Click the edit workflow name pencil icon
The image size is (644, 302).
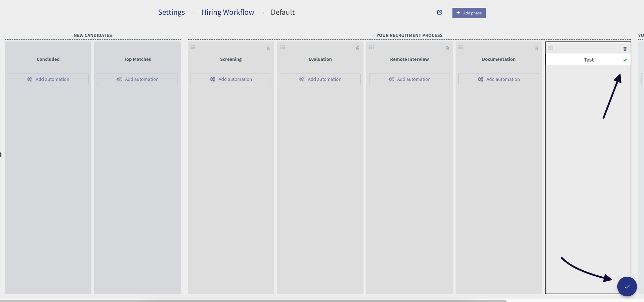[x=439, y=12]
